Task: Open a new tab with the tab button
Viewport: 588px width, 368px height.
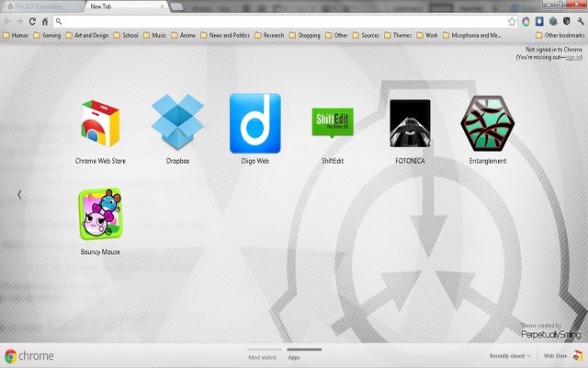Action: tap(176, 6)
